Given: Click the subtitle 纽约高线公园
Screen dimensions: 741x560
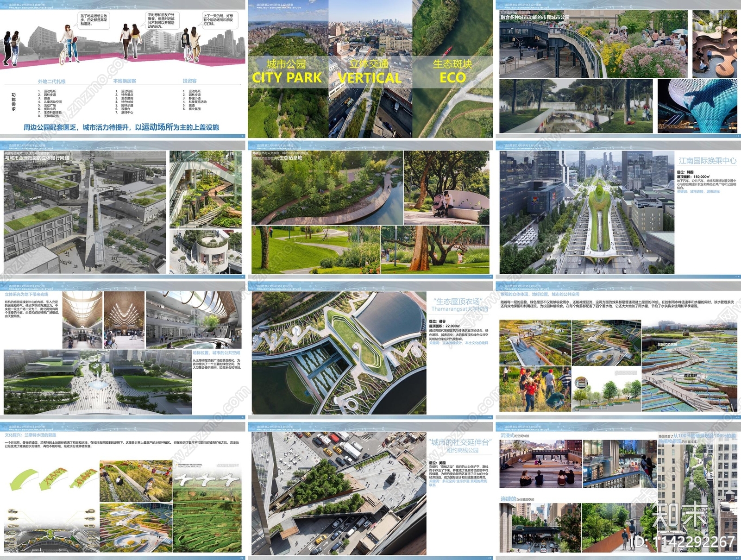Looking at the screenshot, I should [x=462, y=450].
